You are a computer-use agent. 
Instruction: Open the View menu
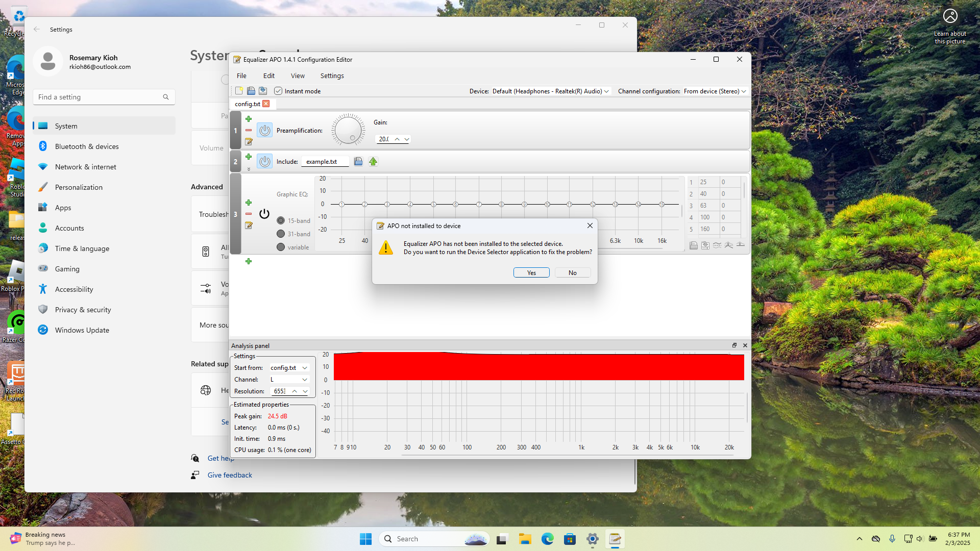[298, 76]
